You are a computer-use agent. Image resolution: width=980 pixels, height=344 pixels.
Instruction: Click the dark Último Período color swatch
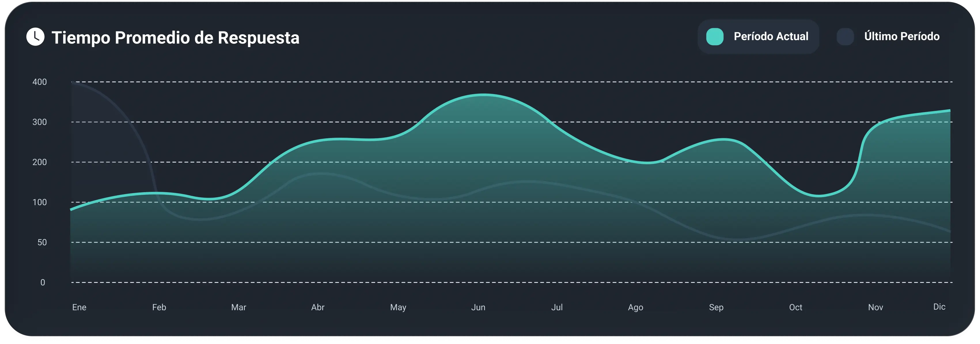coord(845,37)
